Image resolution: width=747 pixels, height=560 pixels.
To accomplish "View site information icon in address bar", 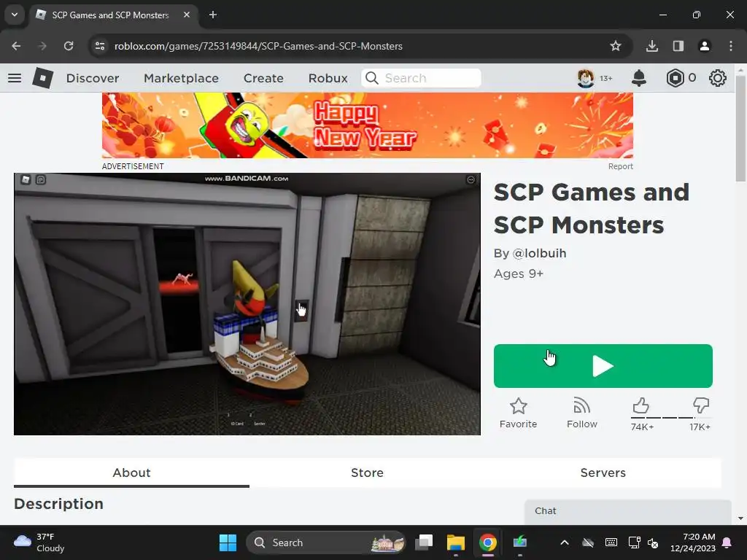I will pos(100,46).
